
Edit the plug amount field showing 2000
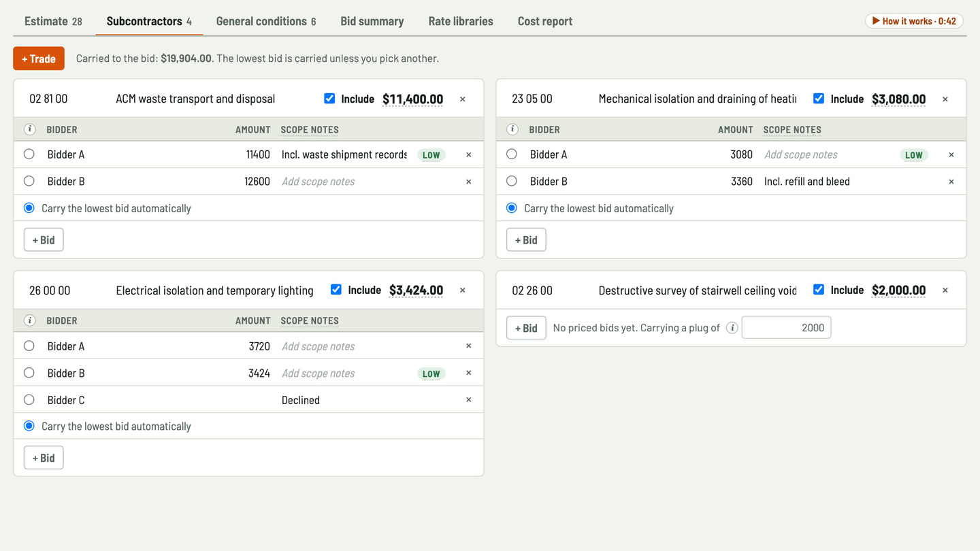[786, 328]
